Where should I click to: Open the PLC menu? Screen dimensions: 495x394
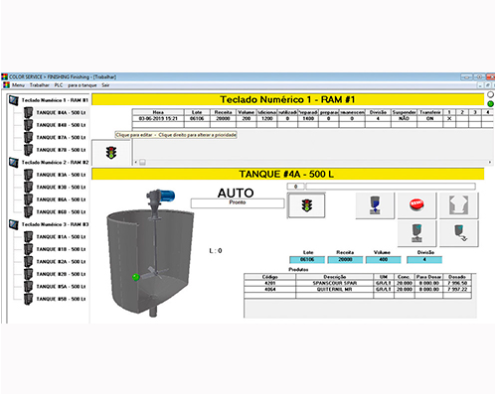coord(59,85)
